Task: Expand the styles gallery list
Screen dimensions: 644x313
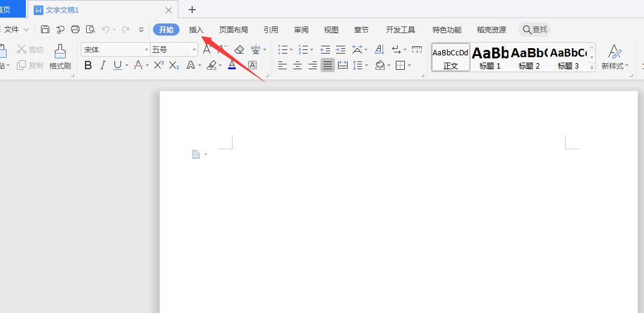Action: click(x=592, y=67)
